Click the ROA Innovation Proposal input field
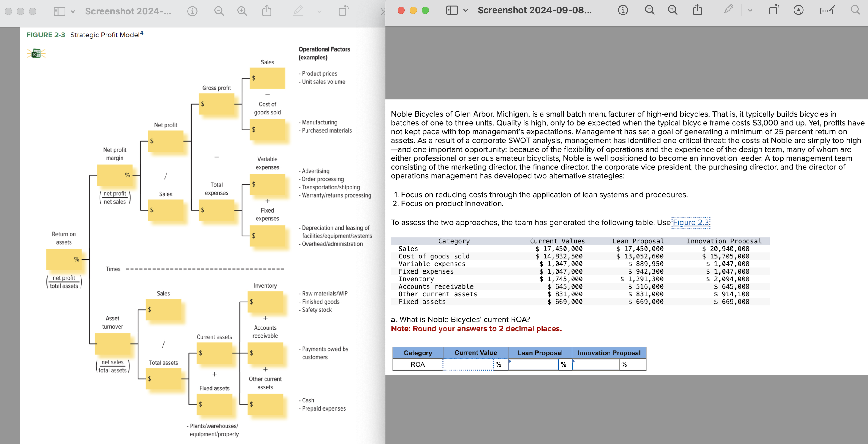 595,364
